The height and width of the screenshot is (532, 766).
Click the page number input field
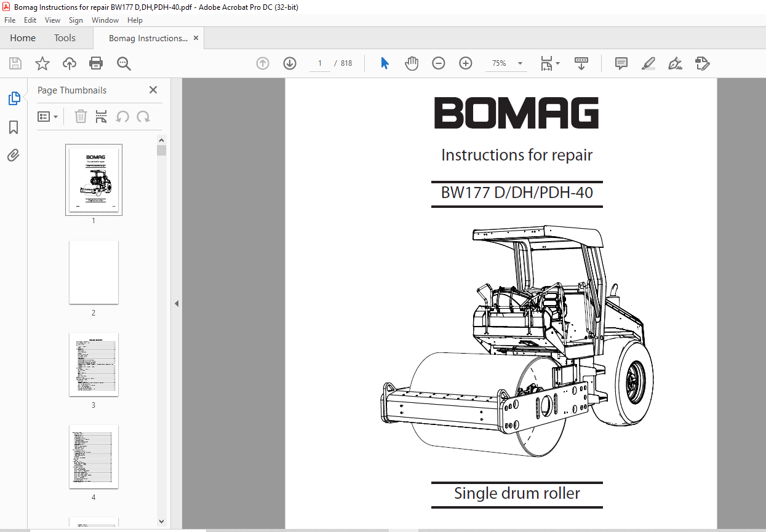319,63
